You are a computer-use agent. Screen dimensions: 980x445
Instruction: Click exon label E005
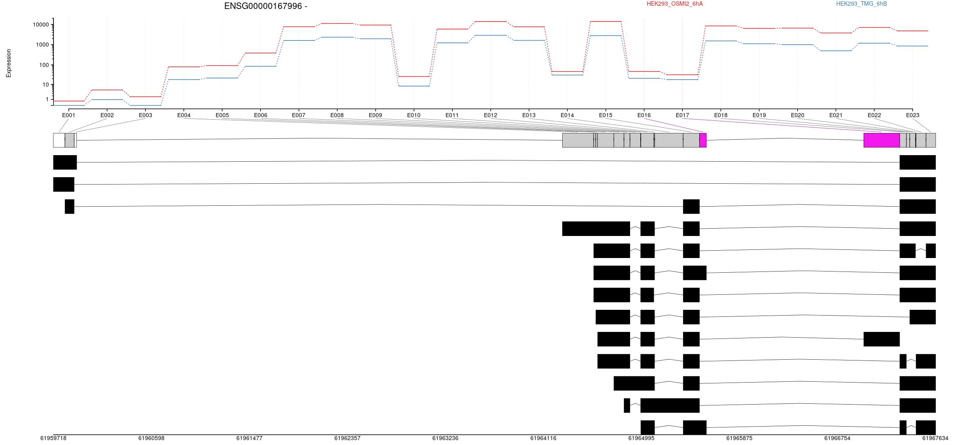222,115
